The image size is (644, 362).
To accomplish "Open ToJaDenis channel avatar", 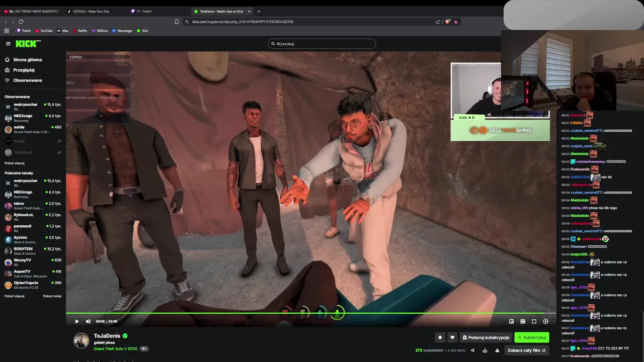I will (82, 340).
